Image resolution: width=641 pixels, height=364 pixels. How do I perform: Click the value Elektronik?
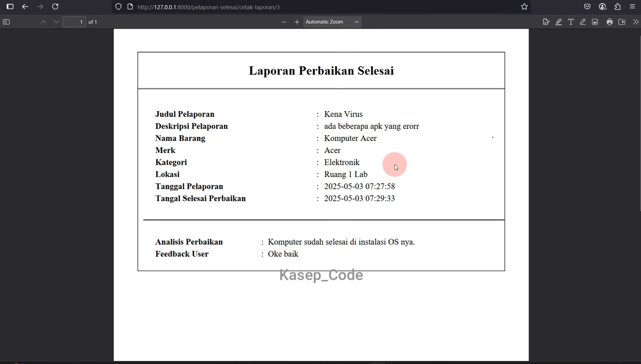click(342, 162)
